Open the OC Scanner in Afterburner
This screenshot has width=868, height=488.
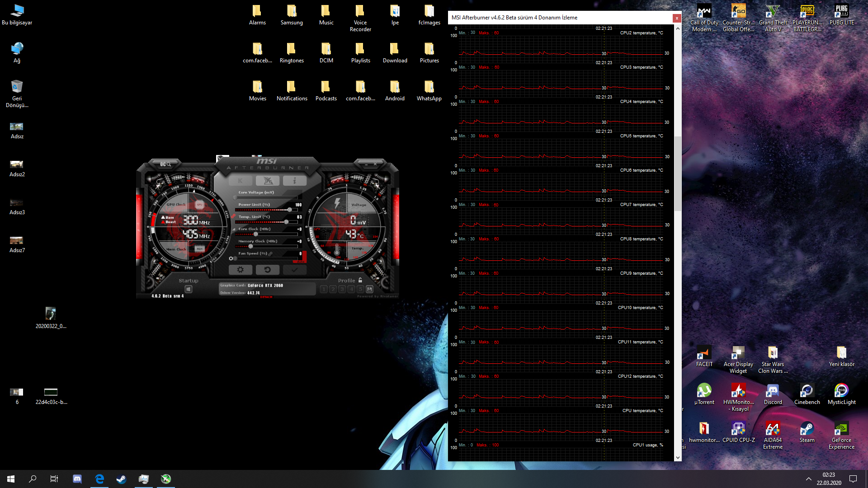point(165,164)
